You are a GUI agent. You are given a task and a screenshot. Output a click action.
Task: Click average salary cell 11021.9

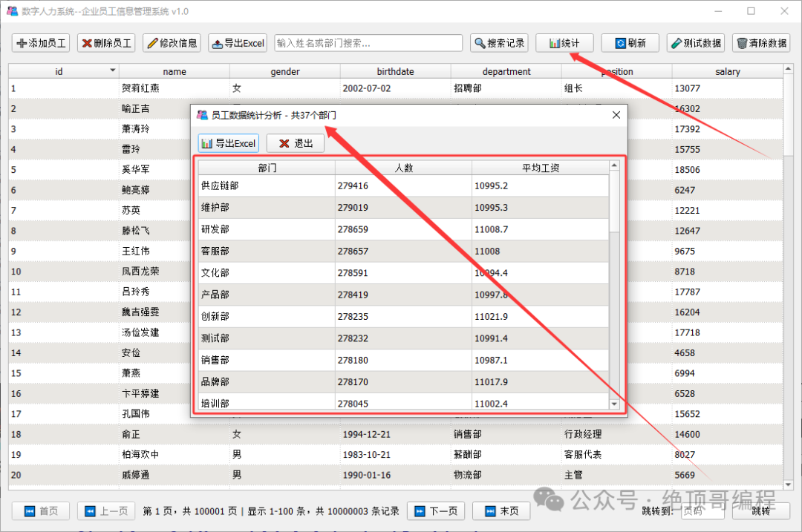point(540,316)
